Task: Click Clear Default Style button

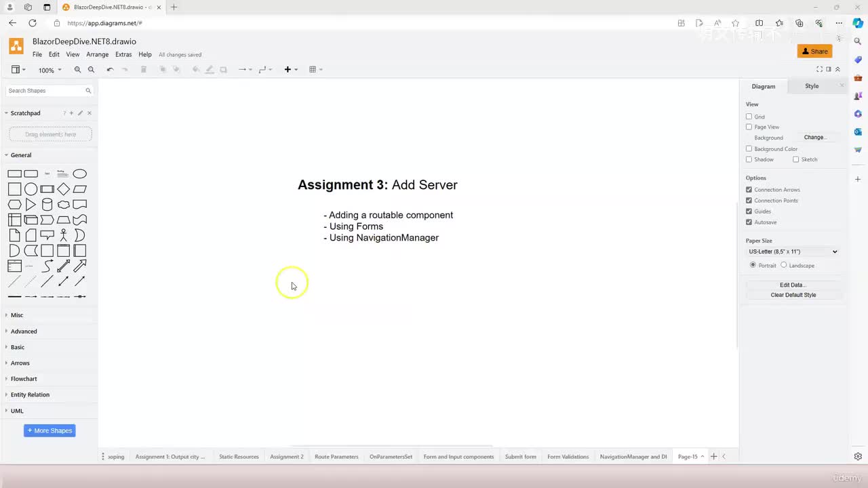Action: 793,295
